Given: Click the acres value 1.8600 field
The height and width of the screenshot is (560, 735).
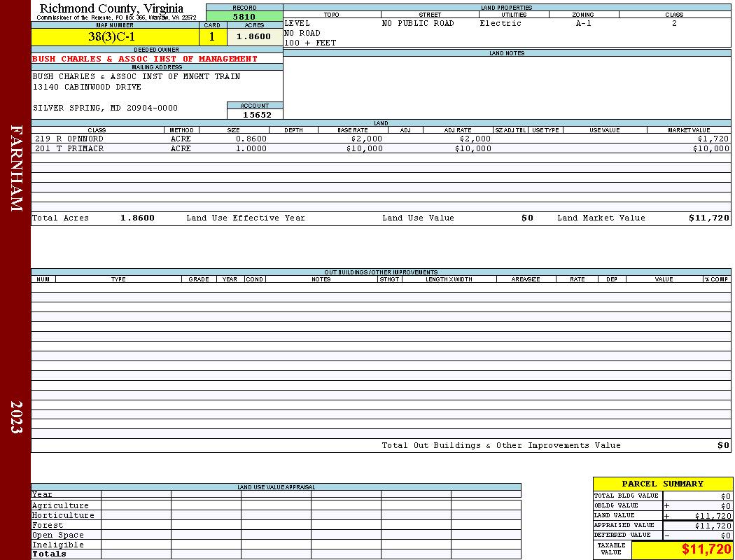Looking at the screenshot, I should (x=254, y=36).
